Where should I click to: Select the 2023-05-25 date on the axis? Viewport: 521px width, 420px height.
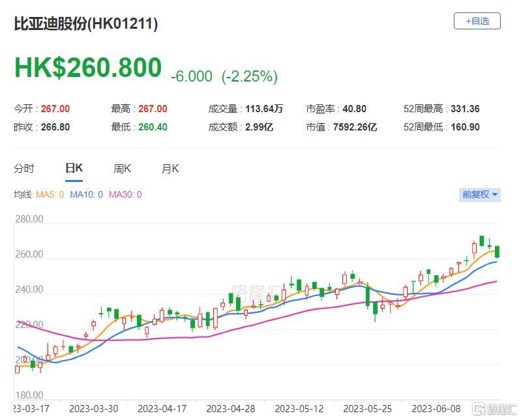tap(367, 409)
